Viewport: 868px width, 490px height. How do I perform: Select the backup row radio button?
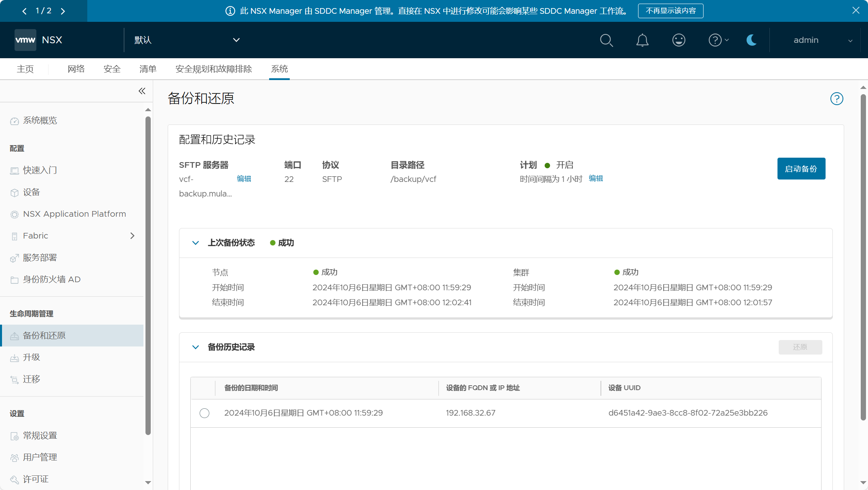pyautogui.click(x=204, y=413)
